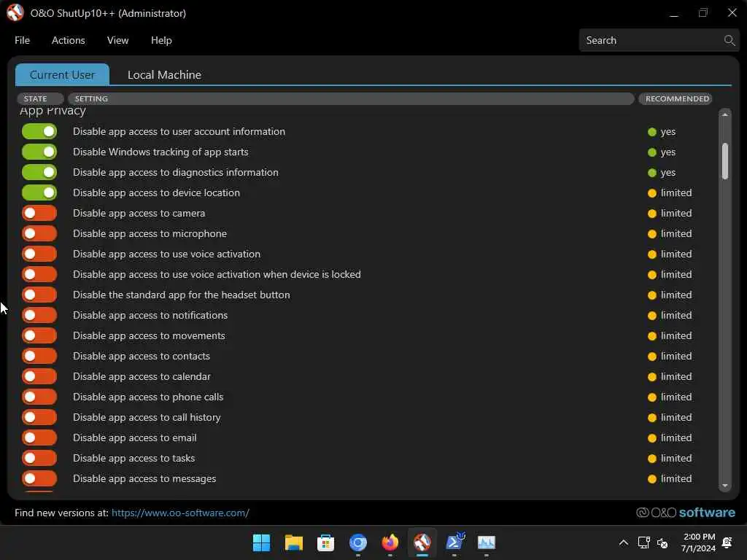Enable Disable app access to phone calls
The height and width of the screenshot is (560, 747).
pyautogui.click(x=39, y=397)
